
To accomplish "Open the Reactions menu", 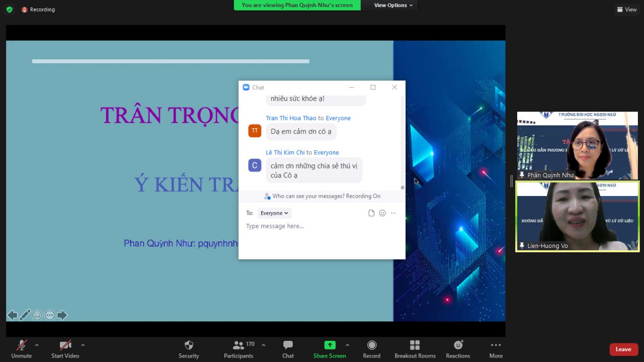I will 458,345.
